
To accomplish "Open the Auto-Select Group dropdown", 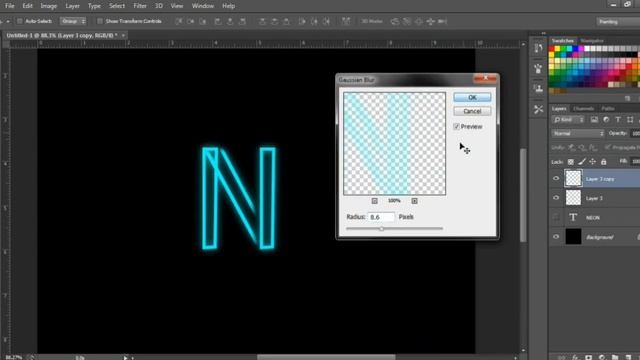I will (x=73, y=21).
